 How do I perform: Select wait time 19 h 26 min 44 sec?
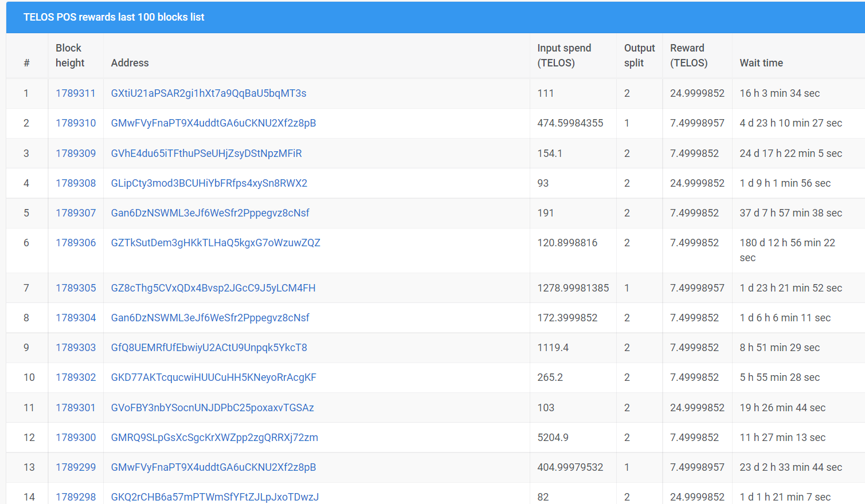[782, 408]
